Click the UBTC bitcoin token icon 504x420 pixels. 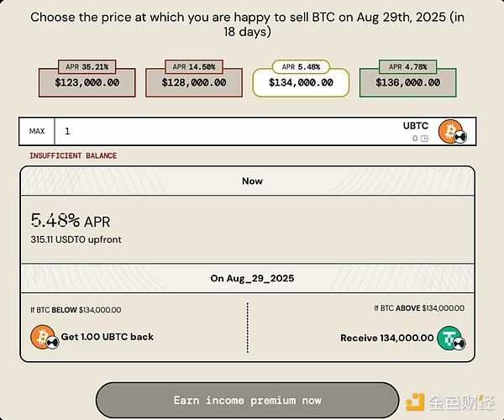(452, 132)
